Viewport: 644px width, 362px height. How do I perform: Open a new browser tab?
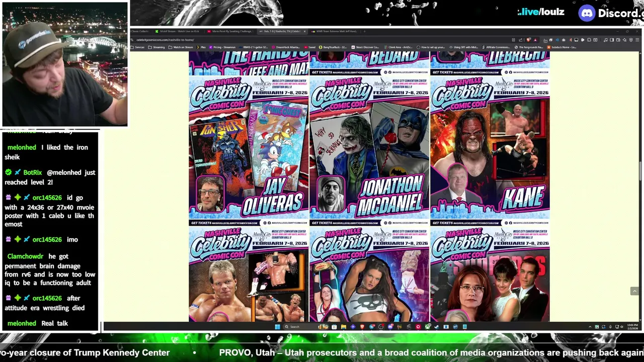click(364, 31)
